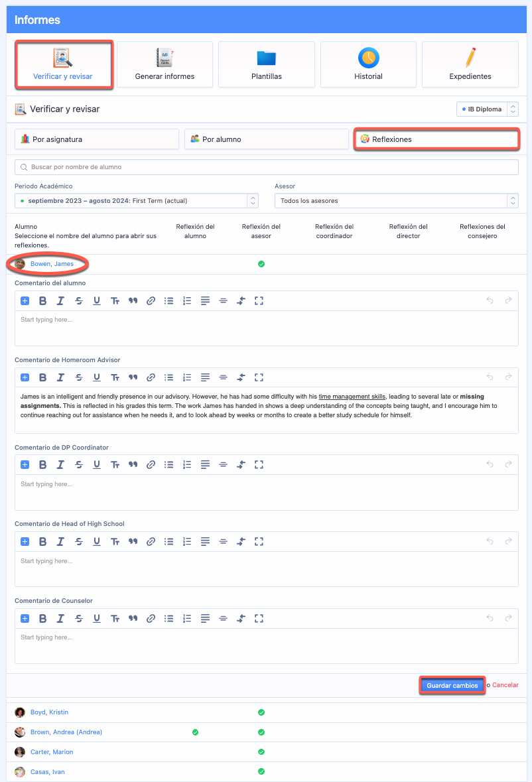Screen dimensions: 532x782
Task: Click green student reflection check for Brown, Andrea
Action: tap(195, 732)
